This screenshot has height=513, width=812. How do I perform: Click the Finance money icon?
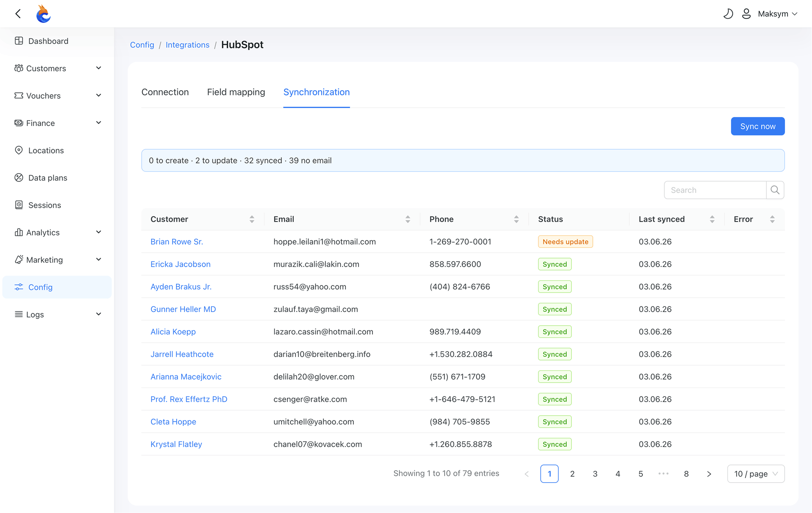pos(19,123)
